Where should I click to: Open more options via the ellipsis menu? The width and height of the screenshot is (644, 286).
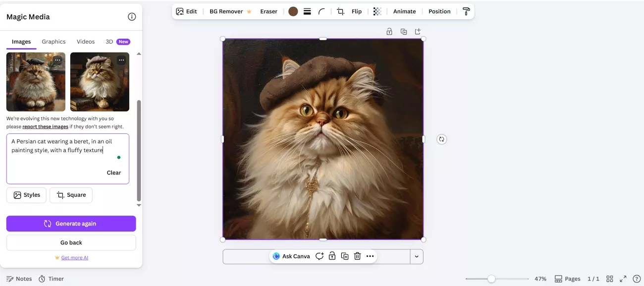tap(370, 256)
